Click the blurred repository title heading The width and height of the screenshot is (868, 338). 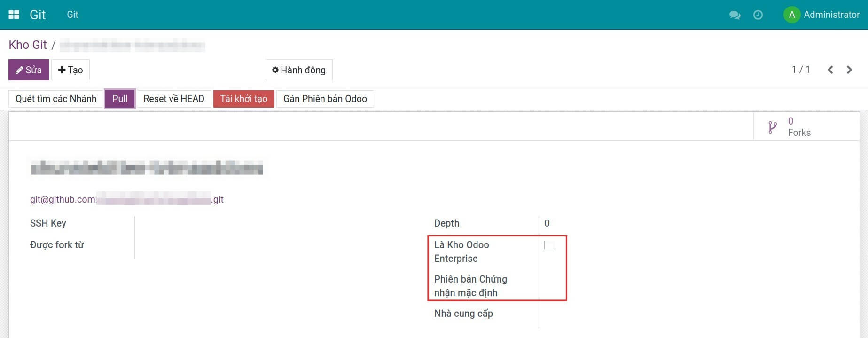click(147, 168)
